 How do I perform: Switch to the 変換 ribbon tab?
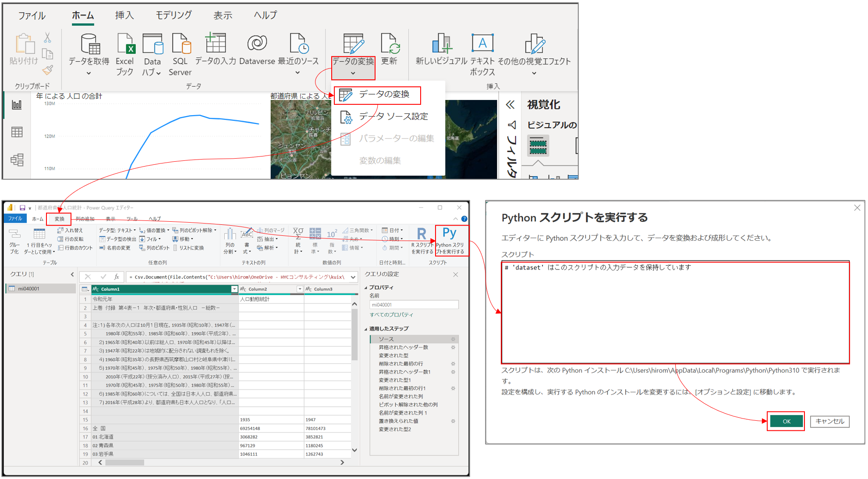(x=59, y=219)
